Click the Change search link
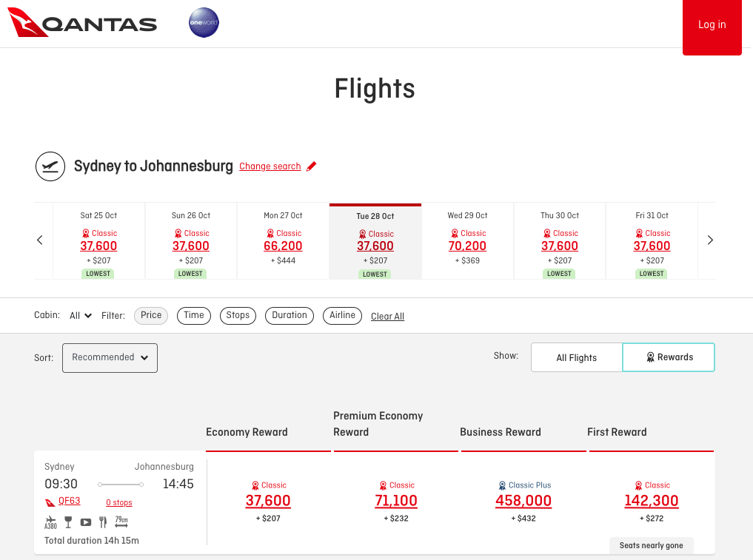 [x=270, y=166]
